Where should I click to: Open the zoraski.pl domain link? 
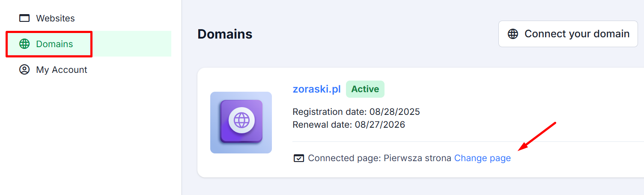click(x=316, y=89)
